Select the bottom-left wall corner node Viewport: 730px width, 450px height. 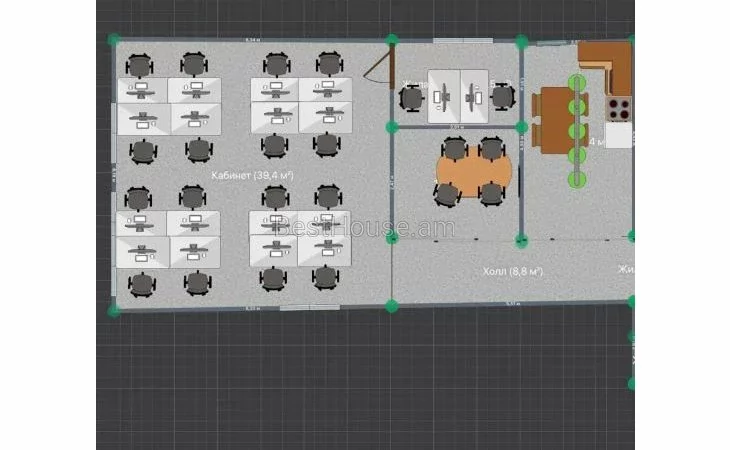click(x=114, y=310)
